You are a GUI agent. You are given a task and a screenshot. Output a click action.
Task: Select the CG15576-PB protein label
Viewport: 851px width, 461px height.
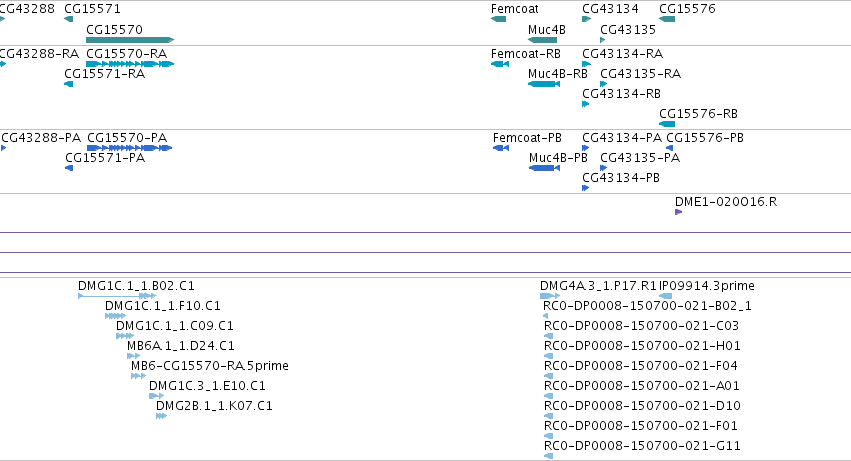705,138
